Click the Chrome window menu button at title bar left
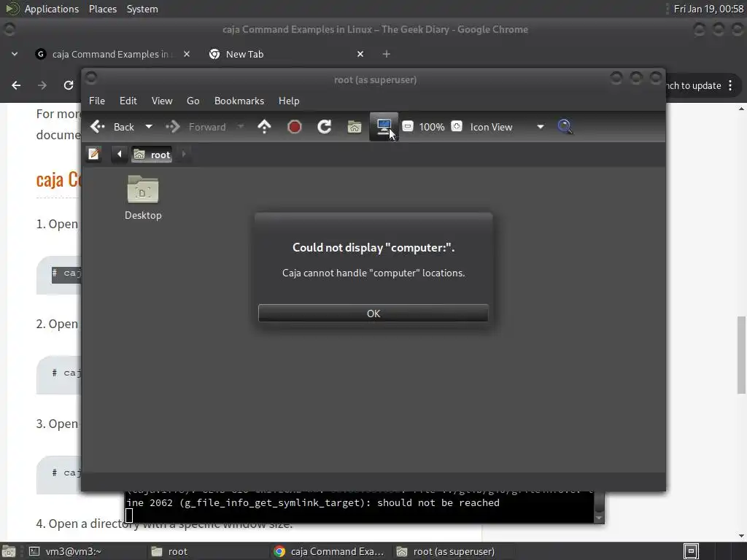The height and width of the screenshot is (560, 747). 9,29
